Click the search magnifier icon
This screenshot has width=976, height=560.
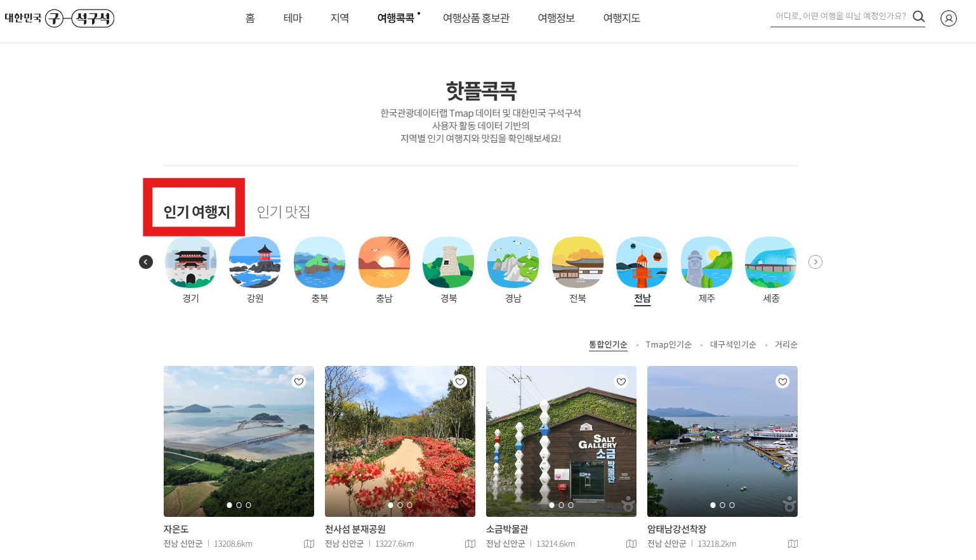pos(918,17)
